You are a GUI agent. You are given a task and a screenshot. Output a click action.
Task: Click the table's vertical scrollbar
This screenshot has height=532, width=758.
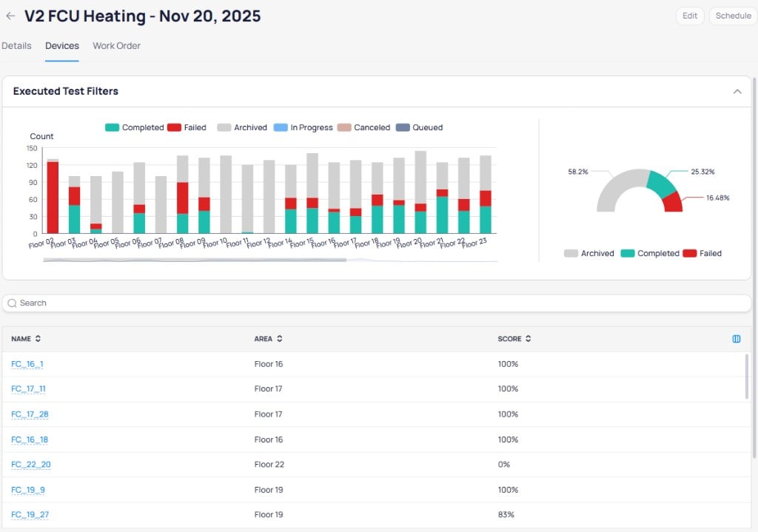point(746,377)
